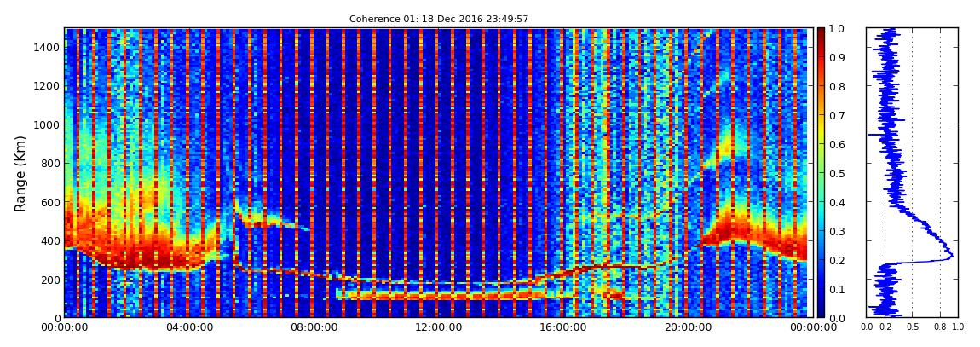
Task: Click the 600 range axis label
Action: (50, 202)
